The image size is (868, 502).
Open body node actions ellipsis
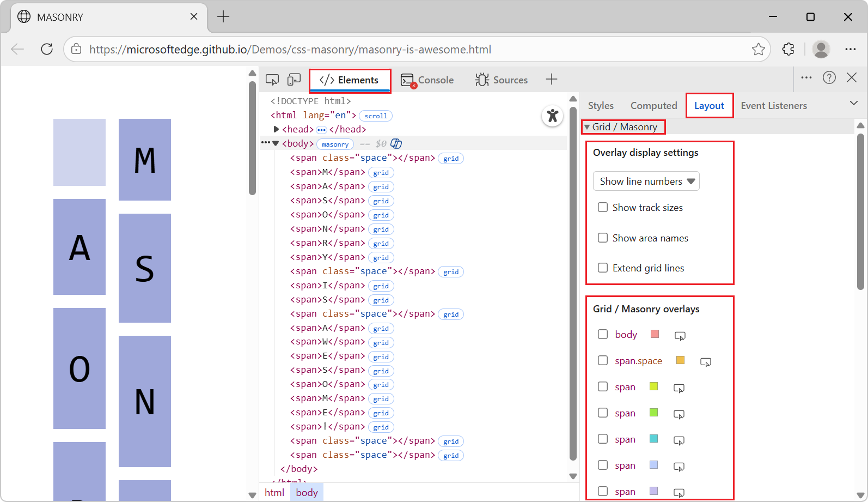265,143
